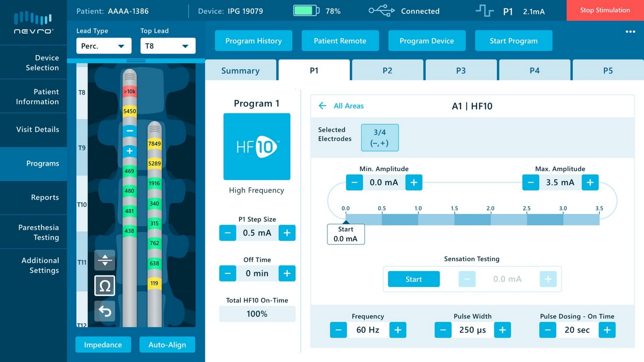The width and height of the screenshot is (644, 362).
Task: Decrease Pulse Width with minus button
Action: pos(443,330)
